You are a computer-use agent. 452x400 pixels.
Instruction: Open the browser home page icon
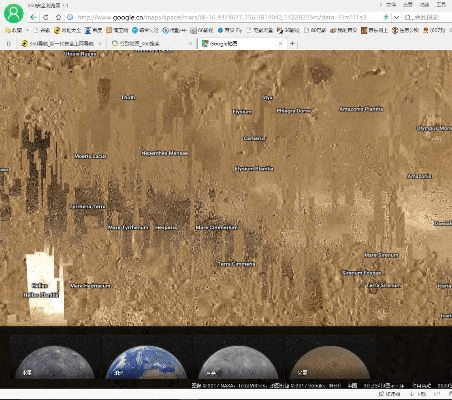[58, 17]
